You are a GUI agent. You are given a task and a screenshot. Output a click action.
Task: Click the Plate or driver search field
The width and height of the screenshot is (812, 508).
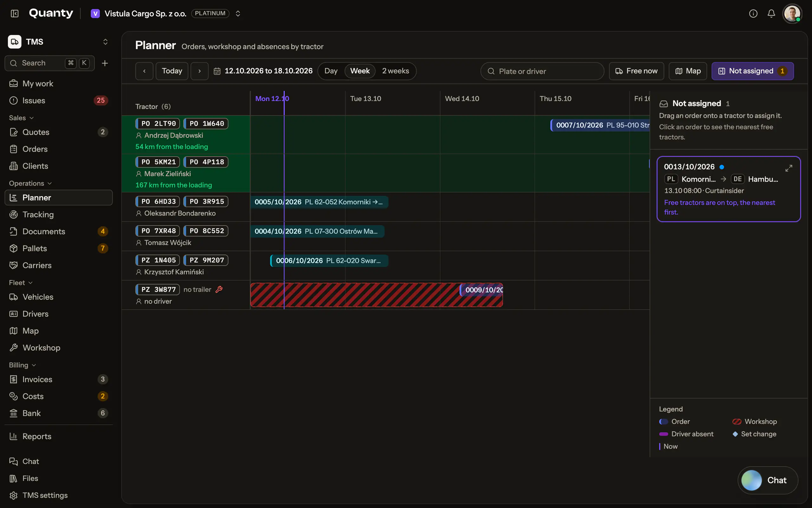pyautogui.click(x=542, y=71)
